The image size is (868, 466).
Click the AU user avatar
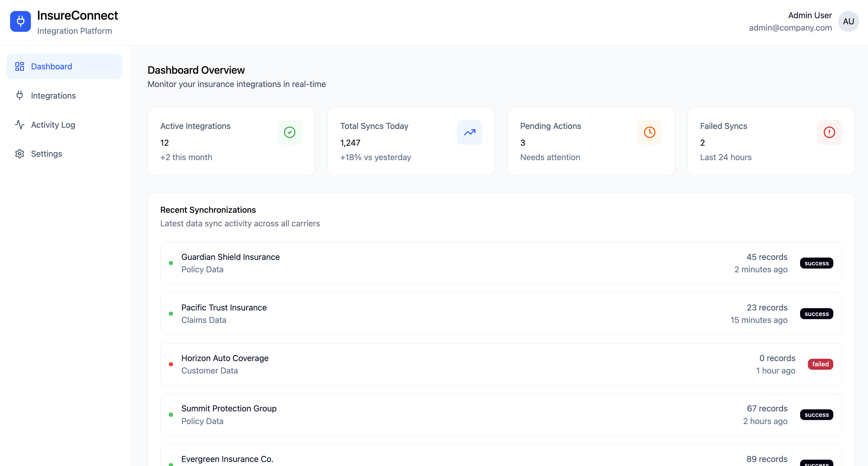coord(848,21)
